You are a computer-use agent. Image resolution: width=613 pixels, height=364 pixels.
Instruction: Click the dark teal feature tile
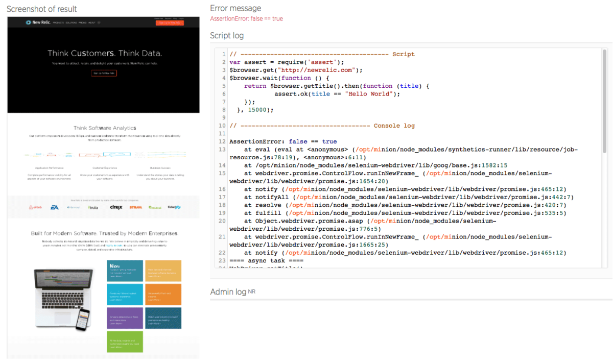click(163, 318)
